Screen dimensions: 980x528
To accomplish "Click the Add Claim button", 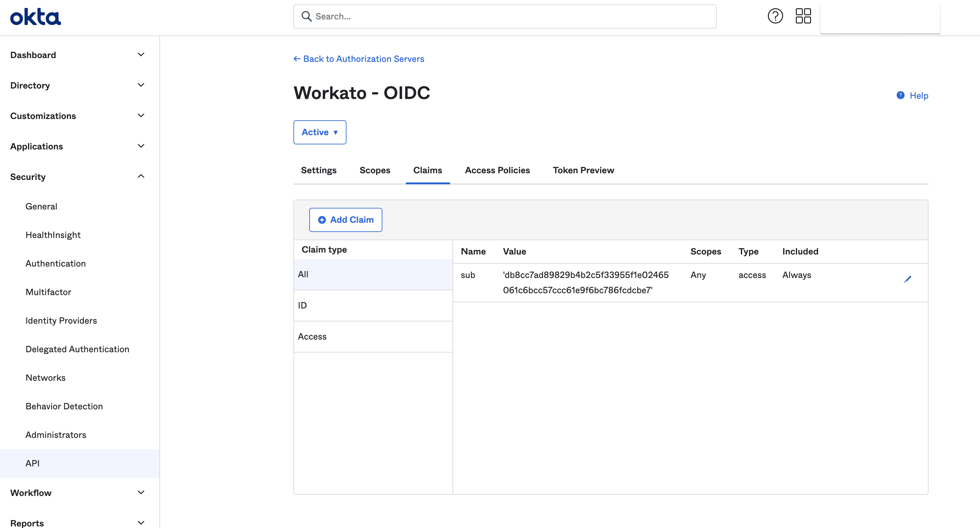I will (x=346, y=220).
